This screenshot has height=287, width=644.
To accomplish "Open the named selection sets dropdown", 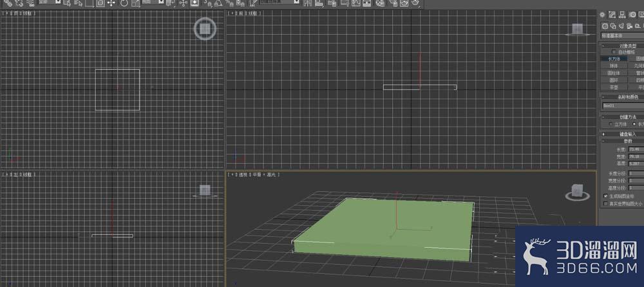I will click(x=279, y=2).
